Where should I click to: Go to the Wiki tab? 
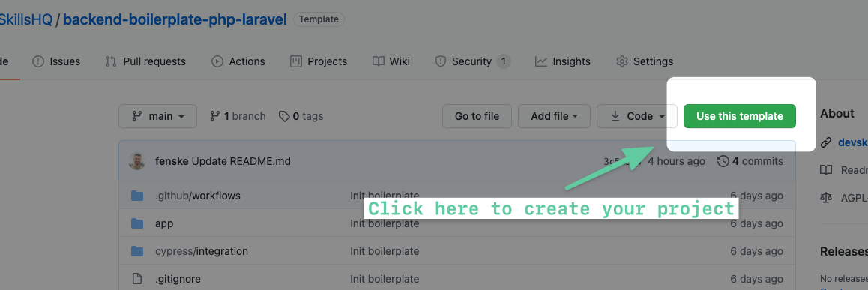click(x=391, y=61)
